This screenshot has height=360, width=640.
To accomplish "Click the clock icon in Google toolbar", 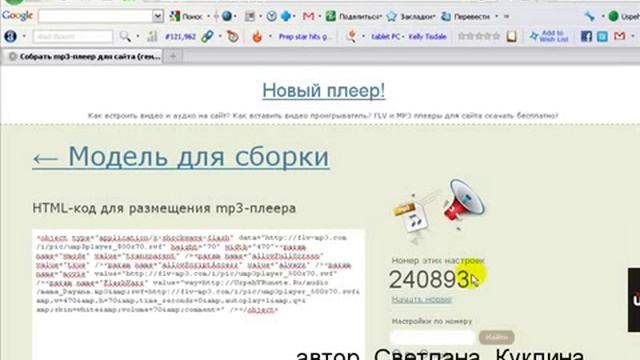I will [x=271, y=16].
